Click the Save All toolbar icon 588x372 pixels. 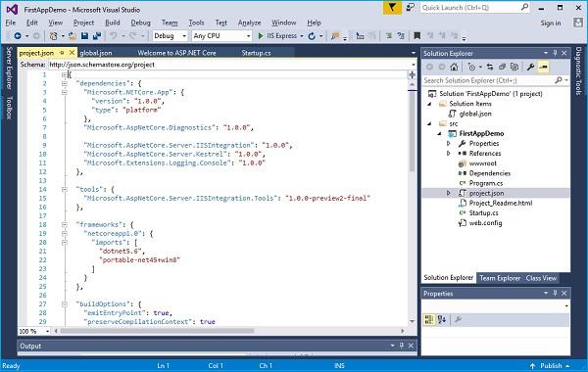[x=97, y=36]
